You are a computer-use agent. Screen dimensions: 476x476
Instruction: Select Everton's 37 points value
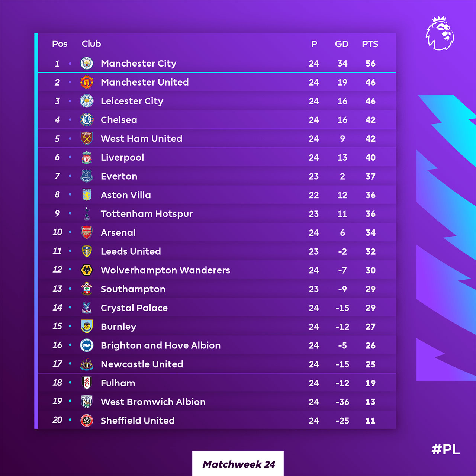370,177
